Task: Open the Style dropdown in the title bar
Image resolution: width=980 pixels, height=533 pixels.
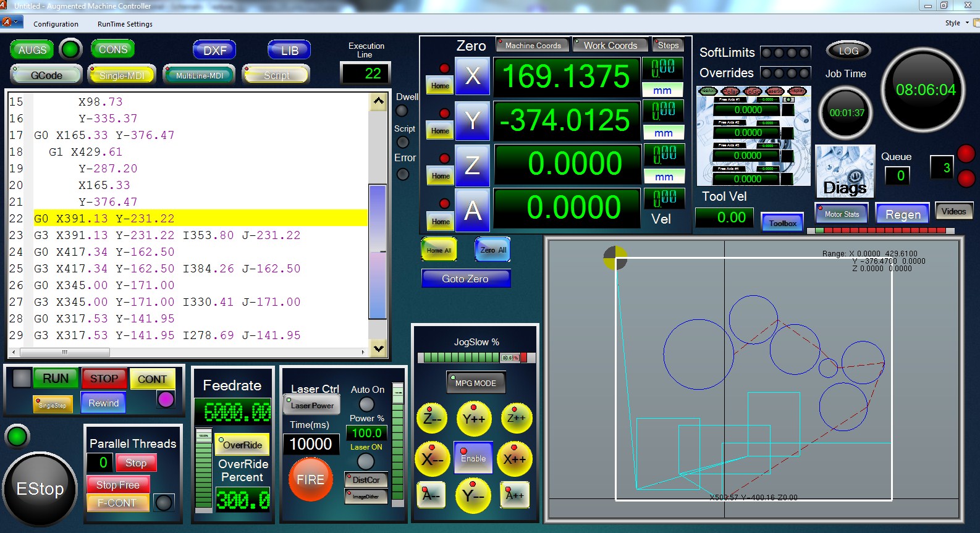Action: [x=957, y=23]
